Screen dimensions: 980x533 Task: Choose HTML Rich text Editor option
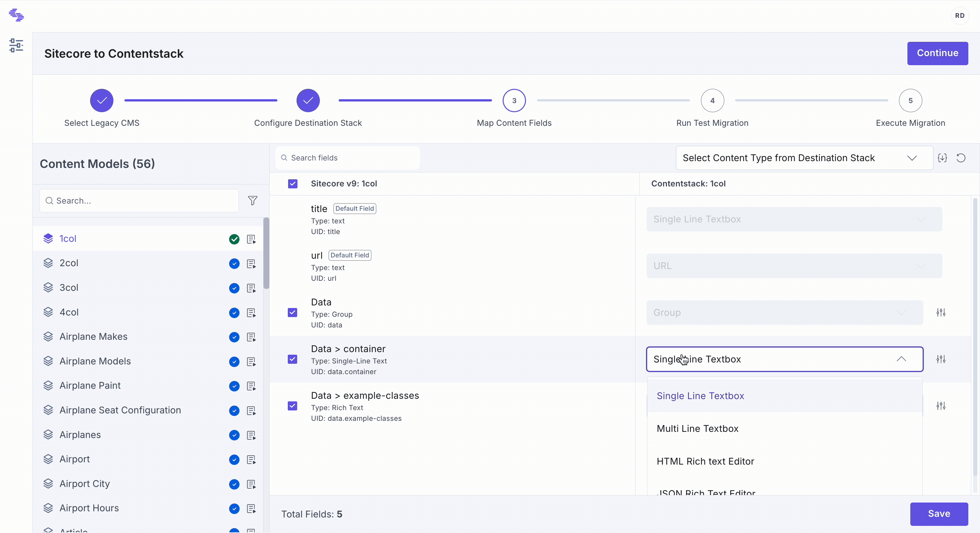pyautogui.click(x=785, y=461)
